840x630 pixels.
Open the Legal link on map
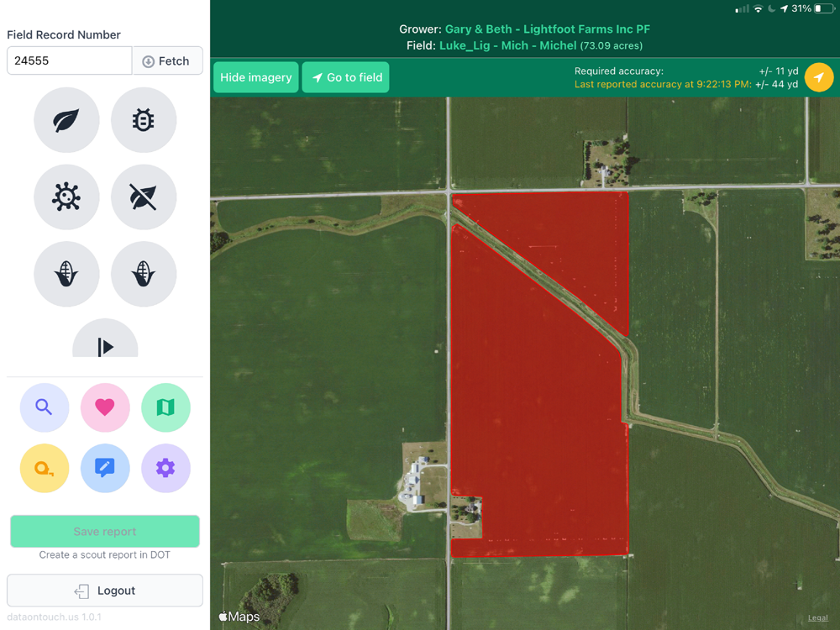click(817, 617)
